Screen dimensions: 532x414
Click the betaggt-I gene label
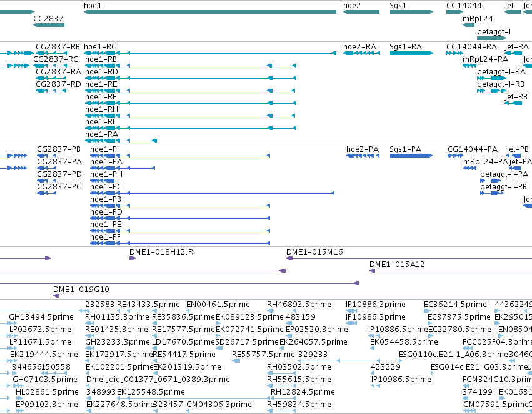coord(494,32)
